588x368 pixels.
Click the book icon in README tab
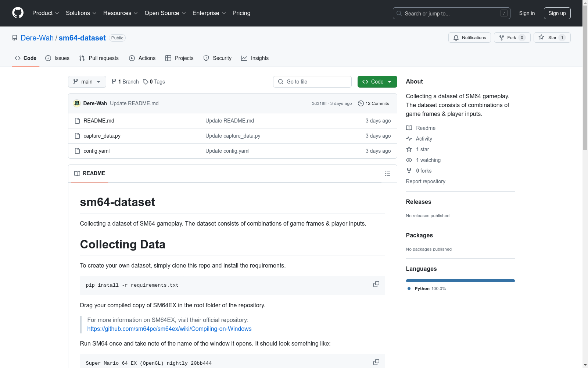tap(77, 173)
